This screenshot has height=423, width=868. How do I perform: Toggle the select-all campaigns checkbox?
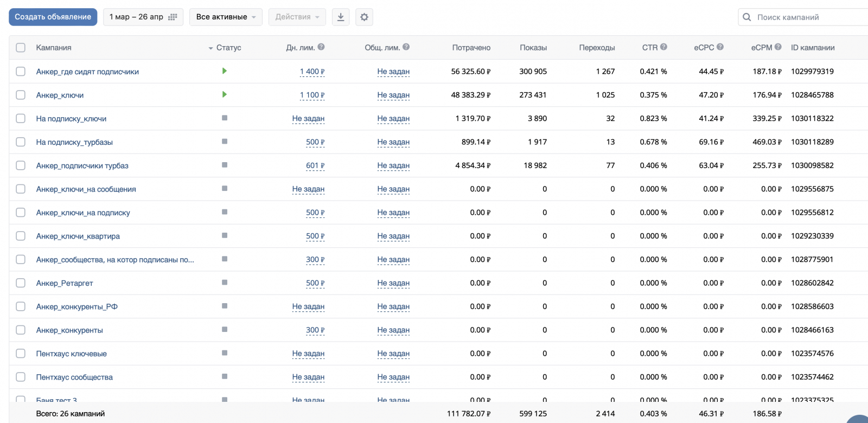21,48
